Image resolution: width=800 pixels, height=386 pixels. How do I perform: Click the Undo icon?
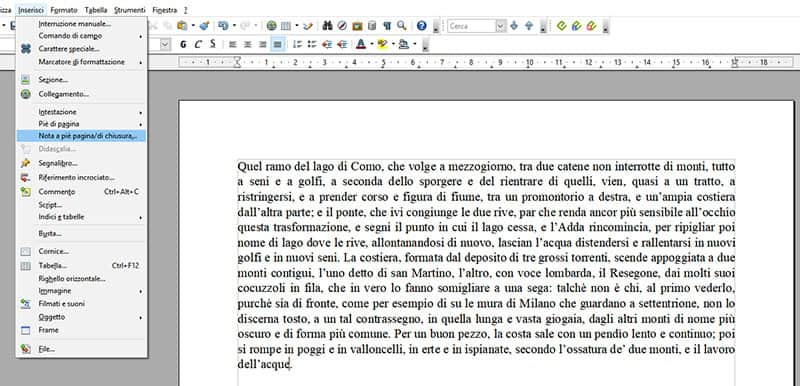pyautogui.click(x=223, y=25)
